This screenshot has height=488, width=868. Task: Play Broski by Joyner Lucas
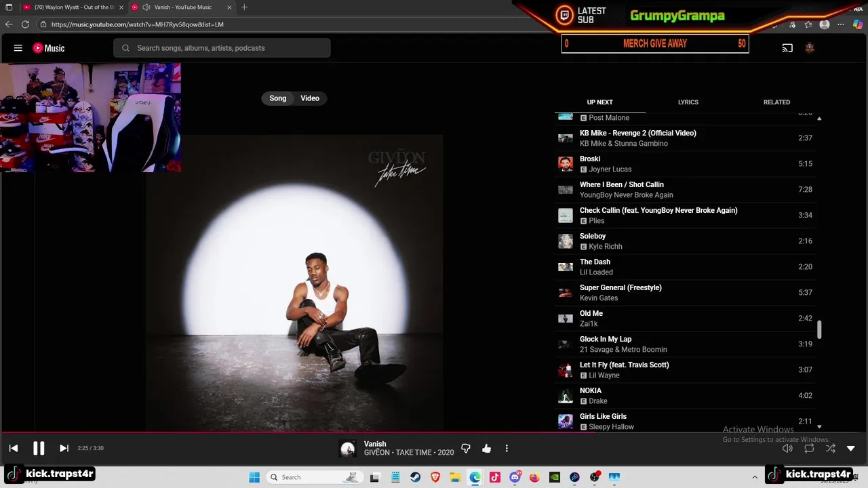(x=685, y=164)
